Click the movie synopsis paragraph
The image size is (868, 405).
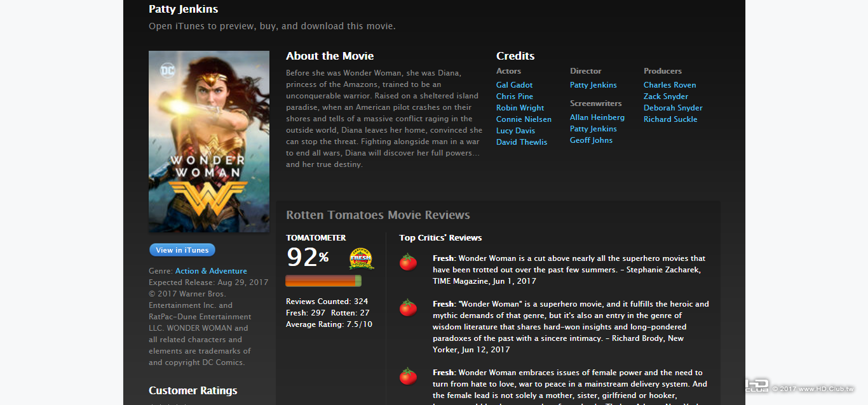[383, 119]
